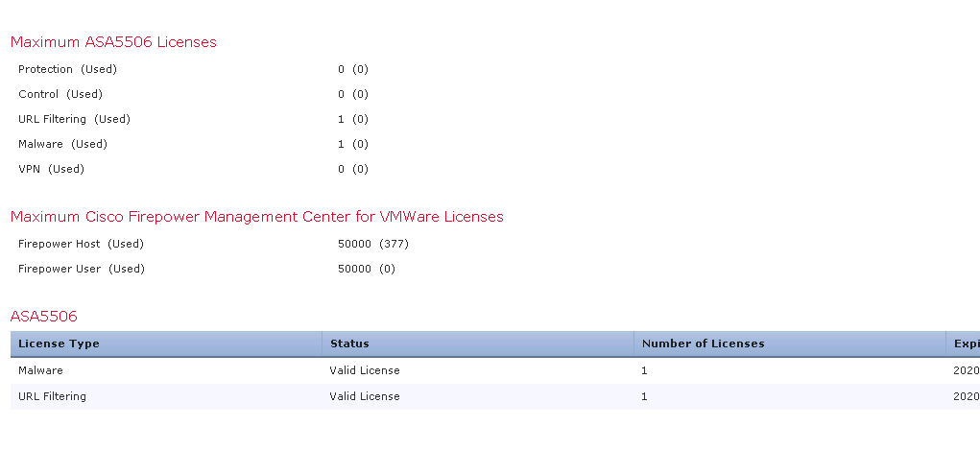Sort by the 'Status' column header

coord(478,343)
